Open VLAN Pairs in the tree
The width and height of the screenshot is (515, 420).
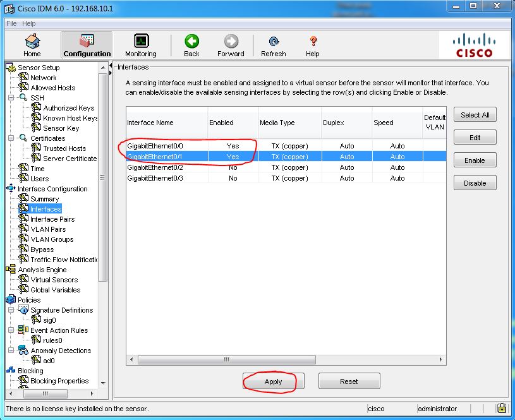48,229
